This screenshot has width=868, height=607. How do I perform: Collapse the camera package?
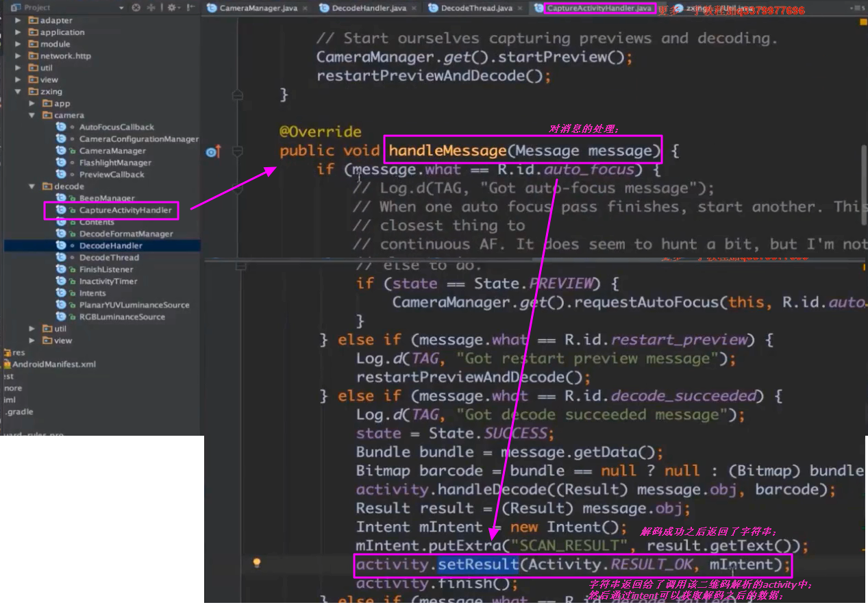32,116
